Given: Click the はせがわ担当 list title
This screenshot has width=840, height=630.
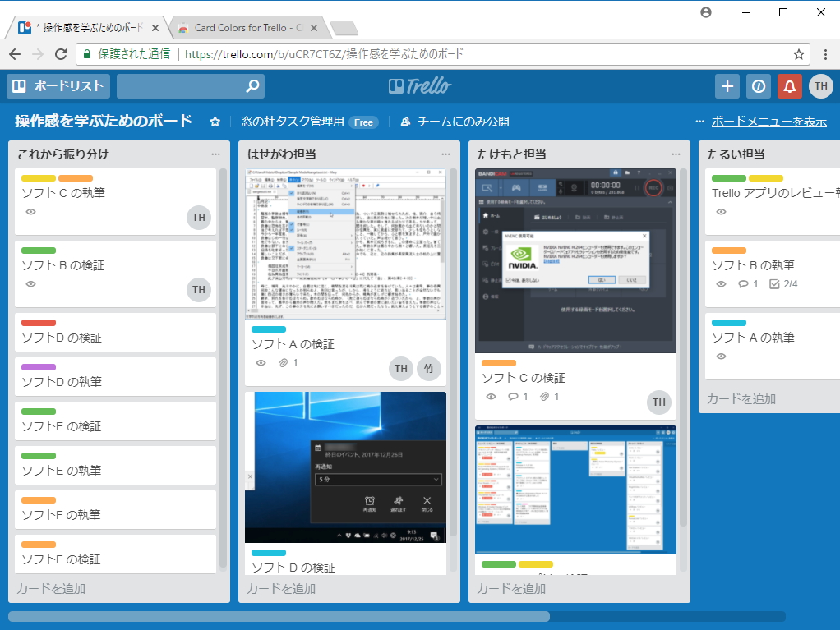Looking at the screenshot, I should tap(281, 154).
